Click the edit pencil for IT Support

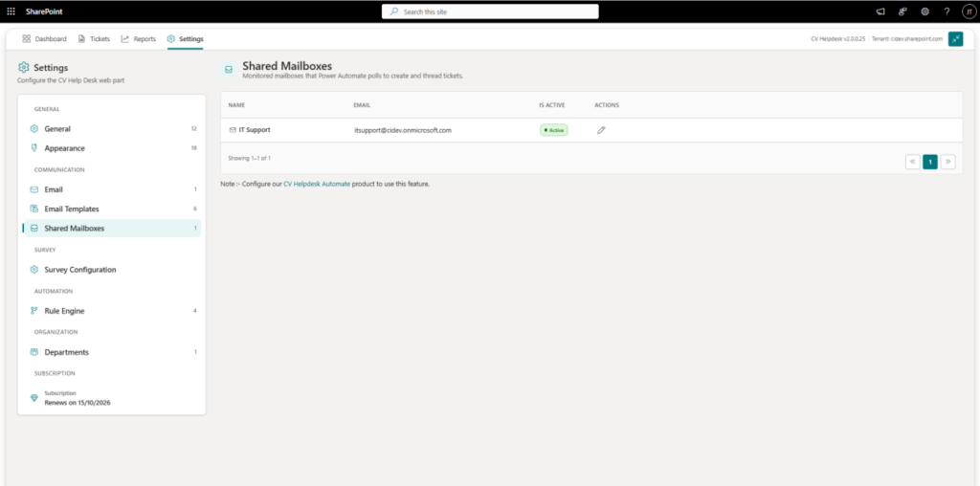pos(601,130)
